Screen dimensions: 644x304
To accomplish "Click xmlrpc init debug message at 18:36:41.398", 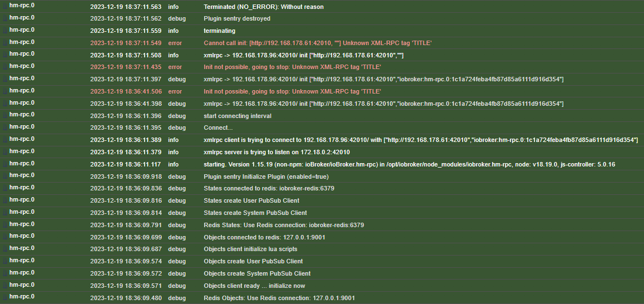I will (384, 104).
